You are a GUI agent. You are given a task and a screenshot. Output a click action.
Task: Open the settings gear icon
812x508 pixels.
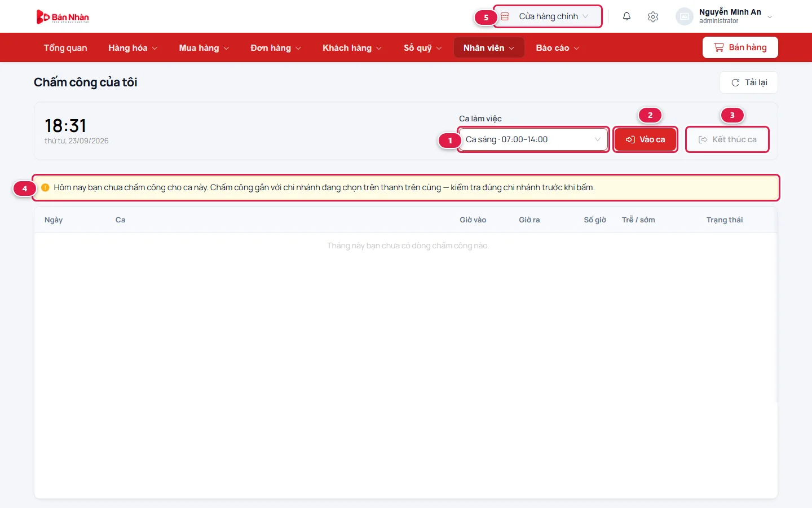(653, 16)
